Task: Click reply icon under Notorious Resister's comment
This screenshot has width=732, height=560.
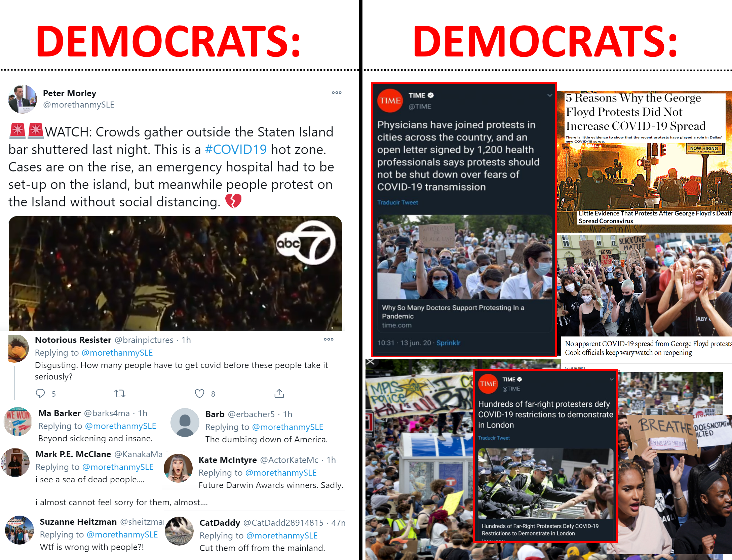Action: (x=40, y=393)
